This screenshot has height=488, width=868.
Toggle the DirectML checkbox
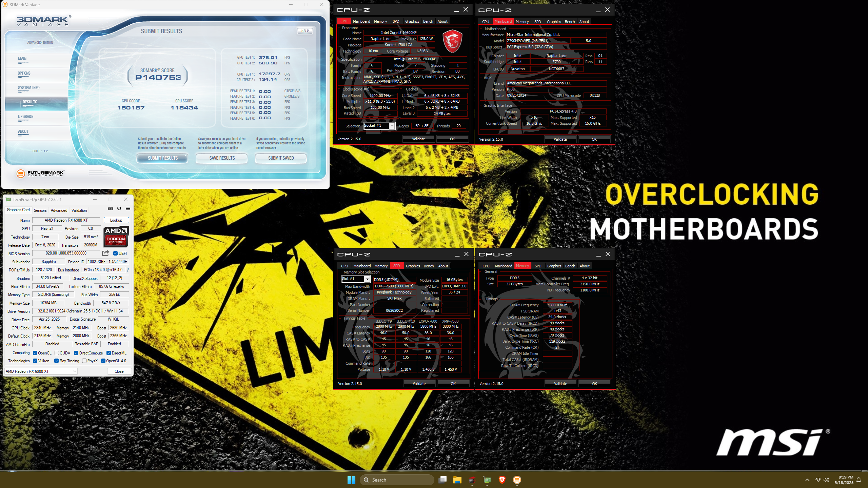[108, 353]
